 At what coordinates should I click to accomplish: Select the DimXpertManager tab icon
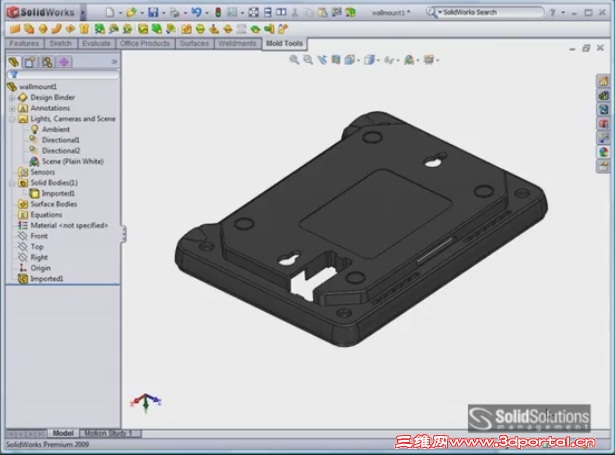[x=64, y=62]
